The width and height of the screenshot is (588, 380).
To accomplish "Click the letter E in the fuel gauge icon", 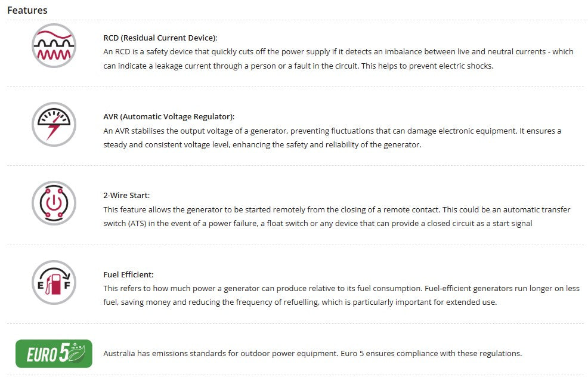I will (x=39, y=286).
